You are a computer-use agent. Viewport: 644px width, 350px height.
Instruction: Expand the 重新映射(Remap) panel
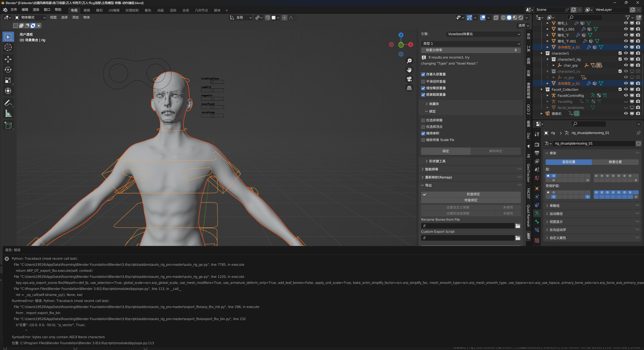438,177
